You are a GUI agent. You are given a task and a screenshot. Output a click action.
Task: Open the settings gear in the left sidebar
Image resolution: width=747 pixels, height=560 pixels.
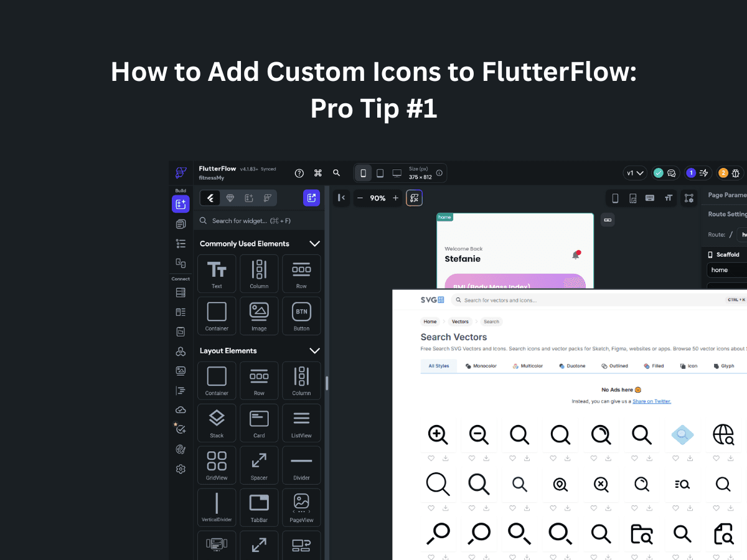pos(181,469)
